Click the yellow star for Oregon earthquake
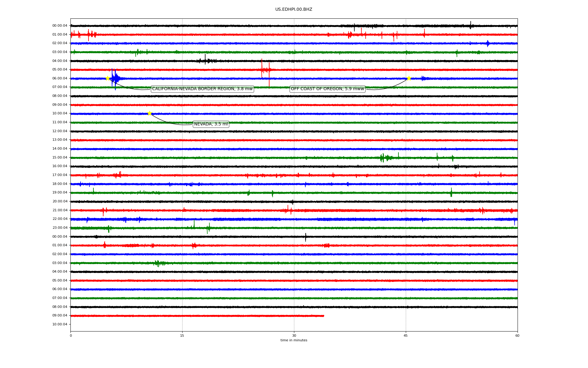This screenshot has height=368, width=588. [x=409, y=78]
